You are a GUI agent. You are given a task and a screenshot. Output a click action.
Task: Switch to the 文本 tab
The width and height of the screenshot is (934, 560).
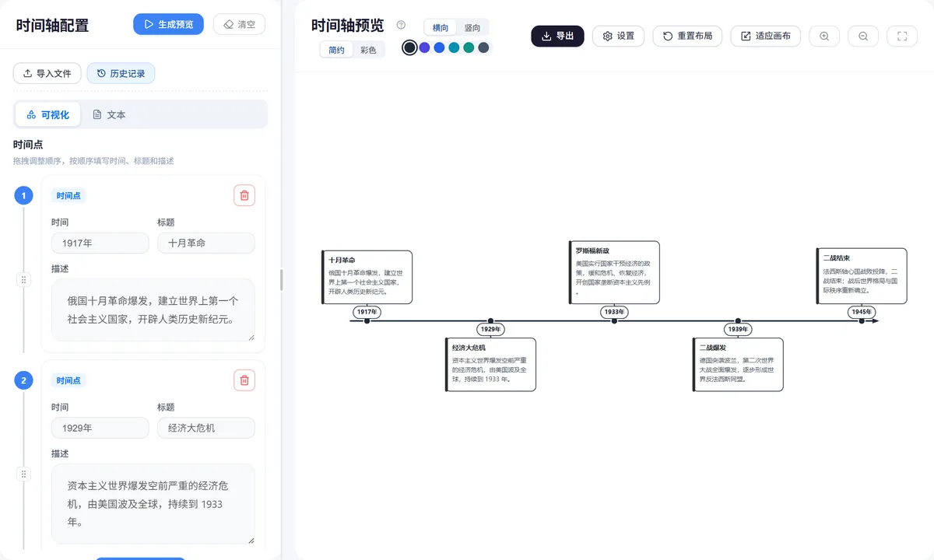tap(109, 114)
